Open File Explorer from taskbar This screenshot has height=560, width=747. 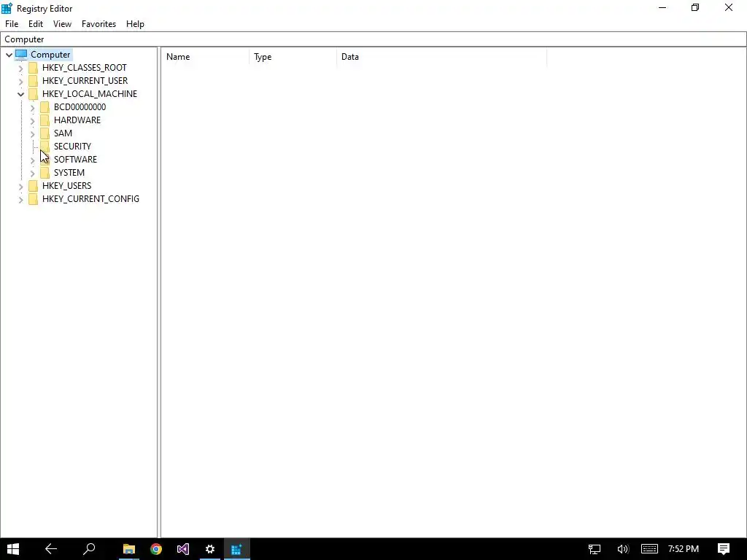(x=128, y=549)
